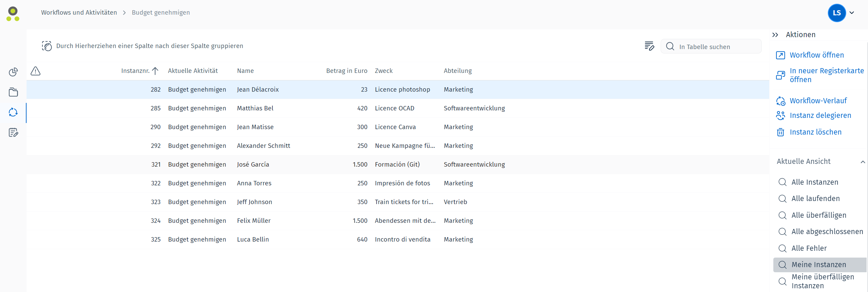This screenshot has height=292, width=868.
Task: Click Instanz löschen action
Action: [x=816, y=132]
